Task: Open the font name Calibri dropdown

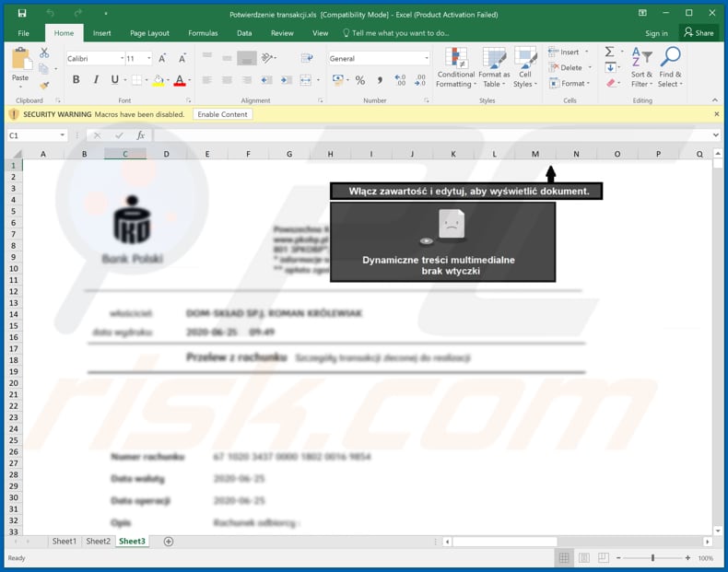Action: point(123,58)
